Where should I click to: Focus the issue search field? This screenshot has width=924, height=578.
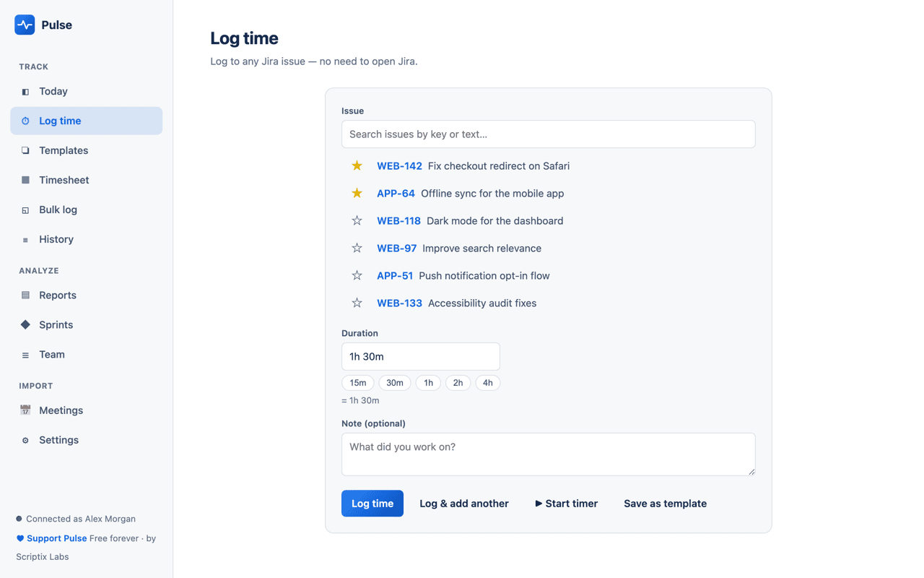[549, 134]
